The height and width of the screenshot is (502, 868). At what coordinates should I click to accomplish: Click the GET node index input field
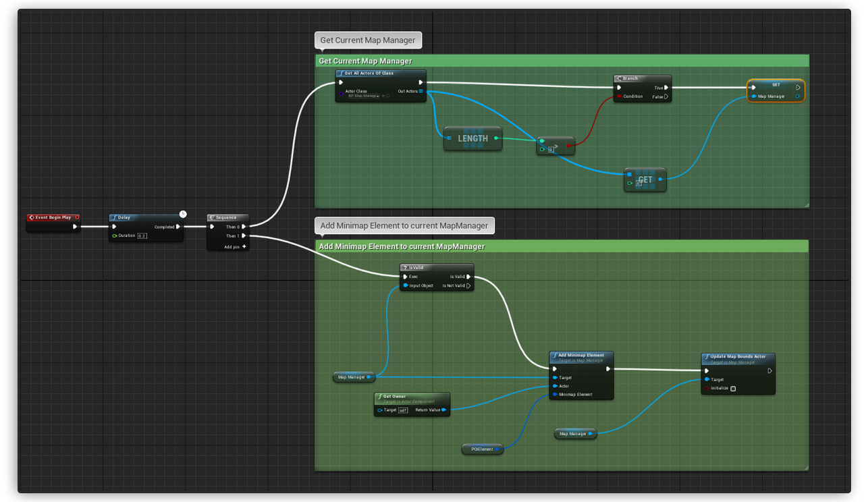pyautogui.click(x=638, y=183)
